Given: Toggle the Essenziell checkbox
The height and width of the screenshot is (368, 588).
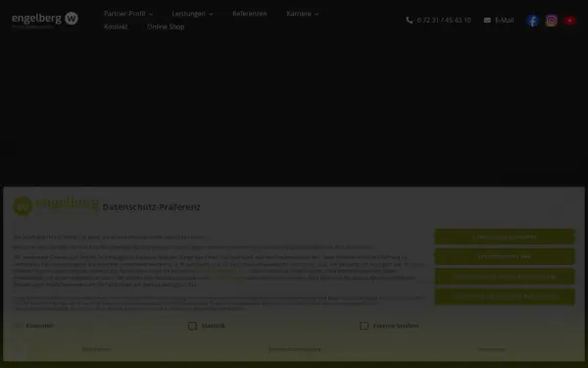Looking at the screenshot, I should pos(18,326).
